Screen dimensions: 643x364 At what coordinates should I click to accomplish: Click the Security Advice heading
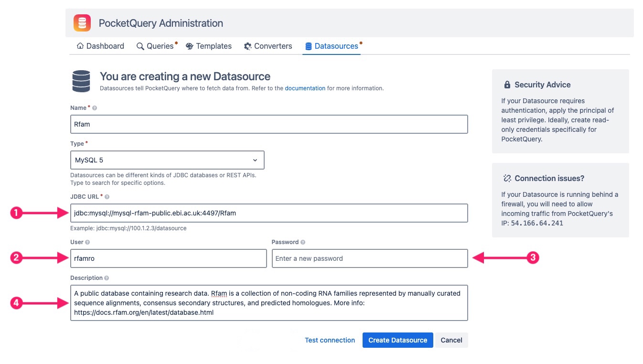(x=543, y=85)
